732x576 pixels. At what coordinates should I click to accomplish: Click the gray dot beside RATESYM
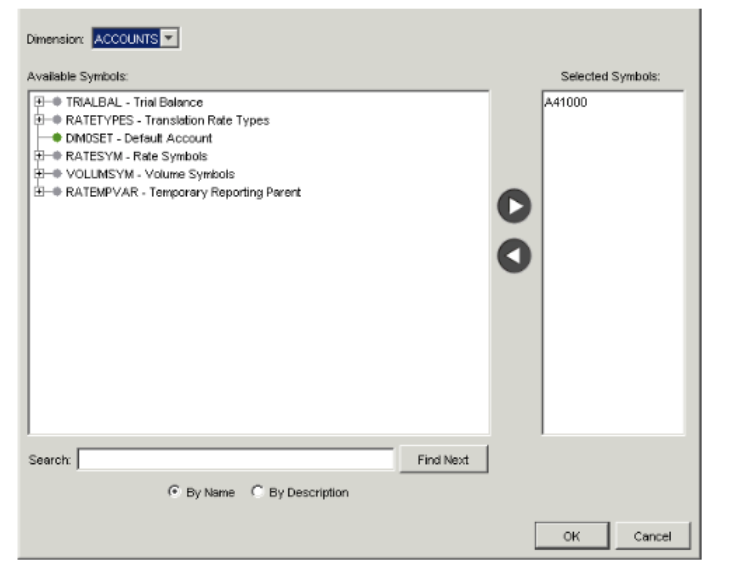pos(57,156)
